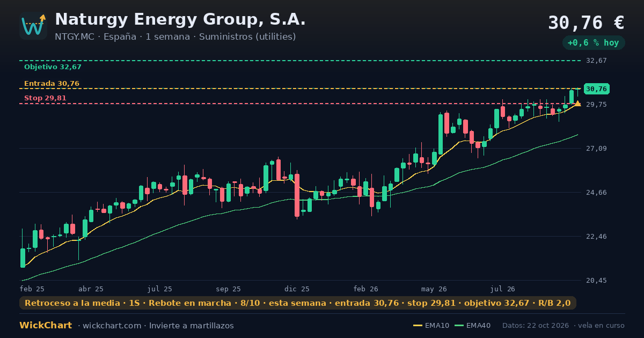
Task: Click the Objetivo 32,67 level label
Action: pos(53,67)
